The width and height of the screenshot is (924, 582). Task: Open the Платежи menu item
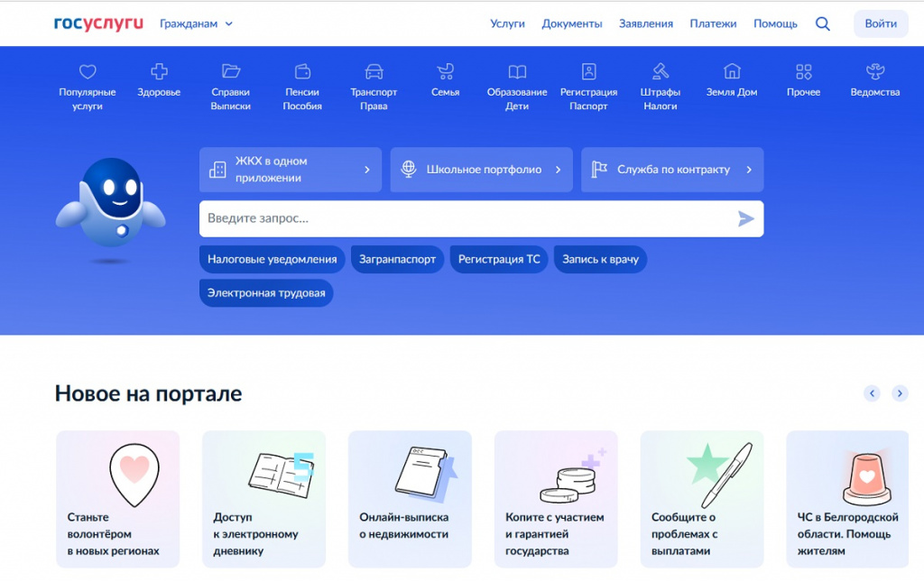pos(713,23)
